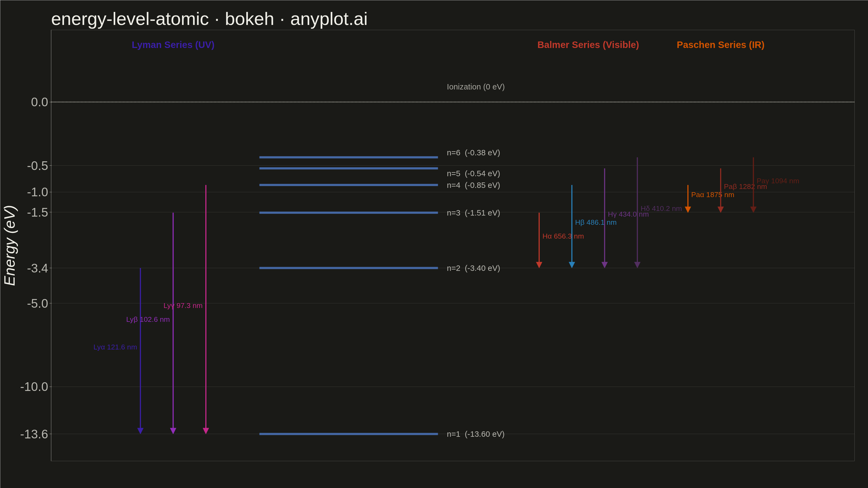Click the dark blue Lyα arrowhead at n=1
This screenshot has width=868, height=488.
[x=141, y=431]
